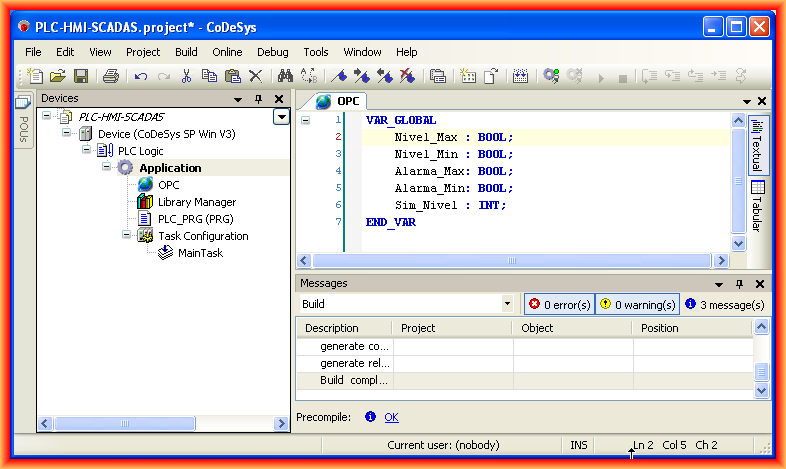
Task: Toggle the 0 error(s) filter button
Action: click(x=559, y=304)
